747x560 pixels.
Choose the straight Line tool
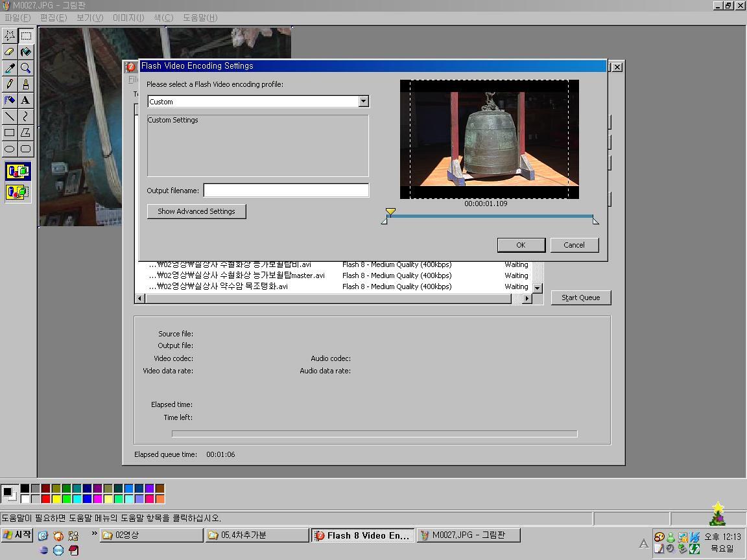10,117
